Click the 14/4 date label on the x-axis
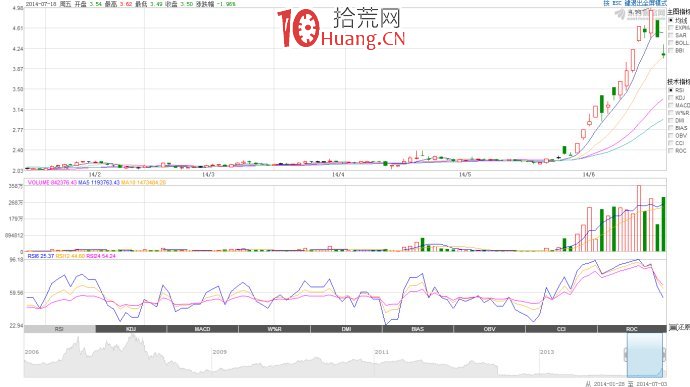 coord(338,175)
